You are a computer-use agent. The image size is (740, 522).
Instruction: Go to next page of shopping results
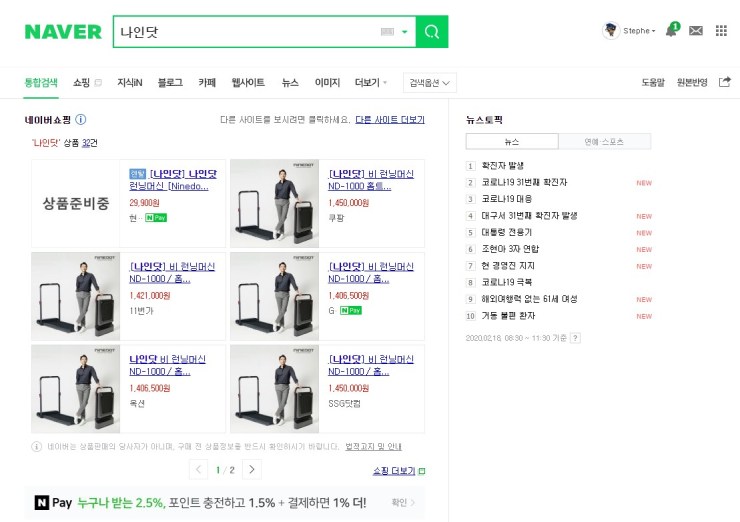(252, 469)
